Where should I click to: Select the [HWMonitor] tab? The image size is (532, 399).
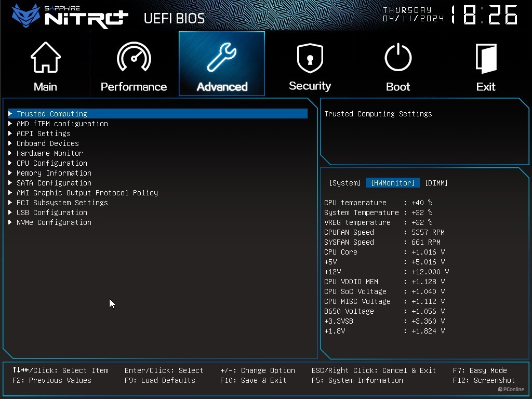coord(392,183)
